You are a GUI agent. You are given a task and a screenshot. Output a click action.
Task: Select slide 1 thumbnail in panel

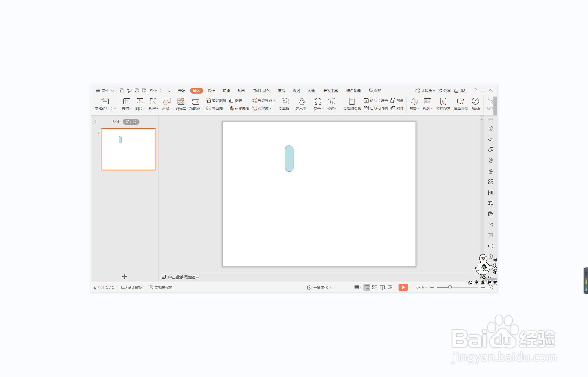(x=128, y=149)
